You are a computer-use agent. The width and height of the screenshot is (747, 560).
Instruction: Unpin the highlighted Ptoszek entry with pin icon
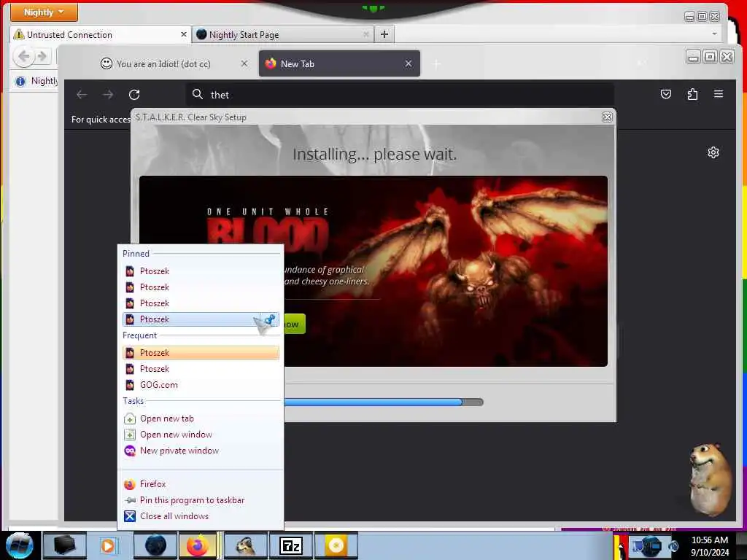270,319
